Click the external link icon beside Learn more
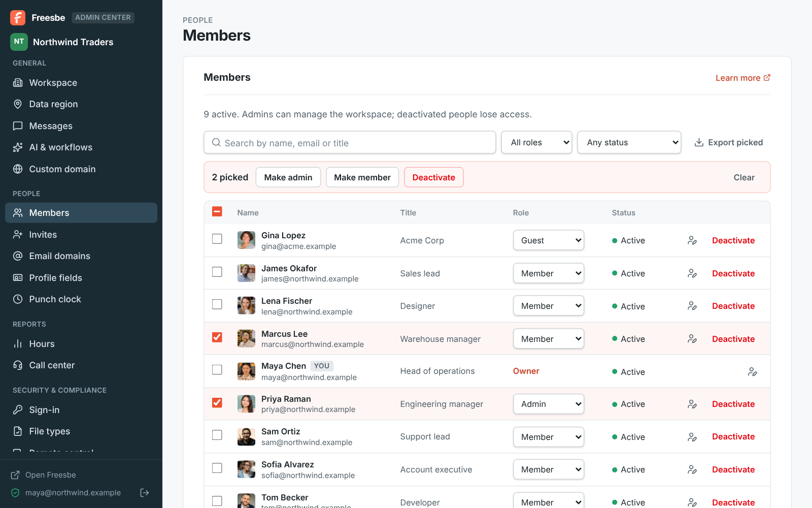The image size is (812, 508). (x=767, y=78)
